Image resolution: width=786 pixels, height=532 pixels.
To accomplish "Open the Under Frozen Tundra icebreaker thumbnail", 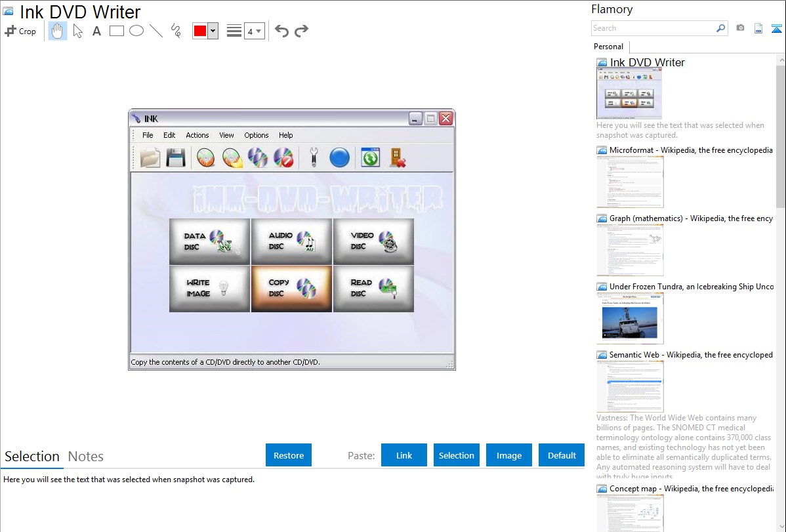I will click(x=630, y=318).
